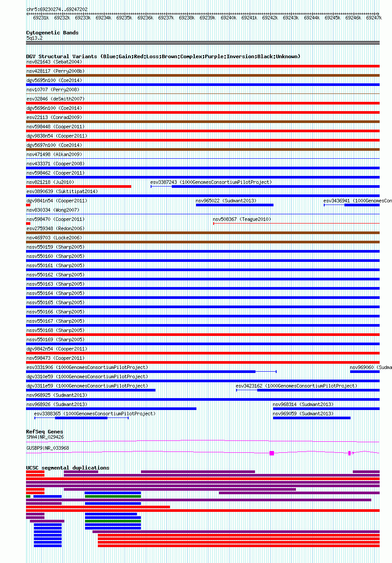Open variant dgv9841n54 (Cooper2011)
Screen dimensions: 392x563
pyautogui.click(x=57, y=201)
